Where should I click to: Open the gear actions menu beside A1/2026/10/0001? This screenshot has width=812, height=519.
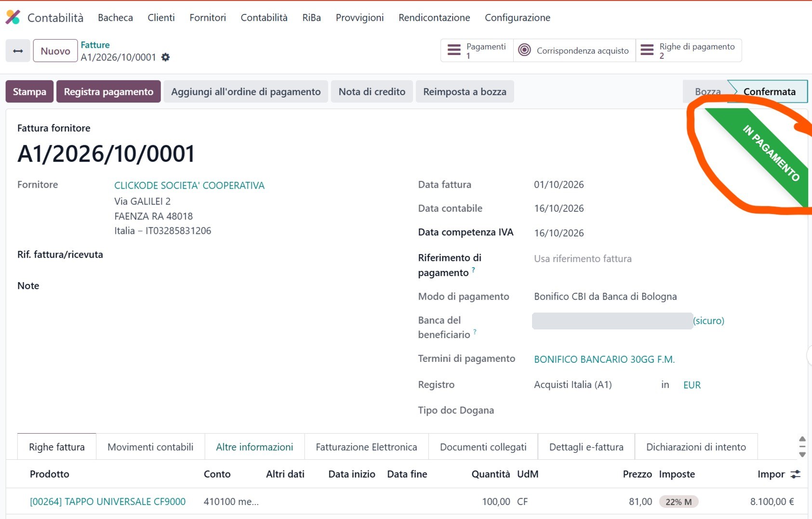(166, 57)
